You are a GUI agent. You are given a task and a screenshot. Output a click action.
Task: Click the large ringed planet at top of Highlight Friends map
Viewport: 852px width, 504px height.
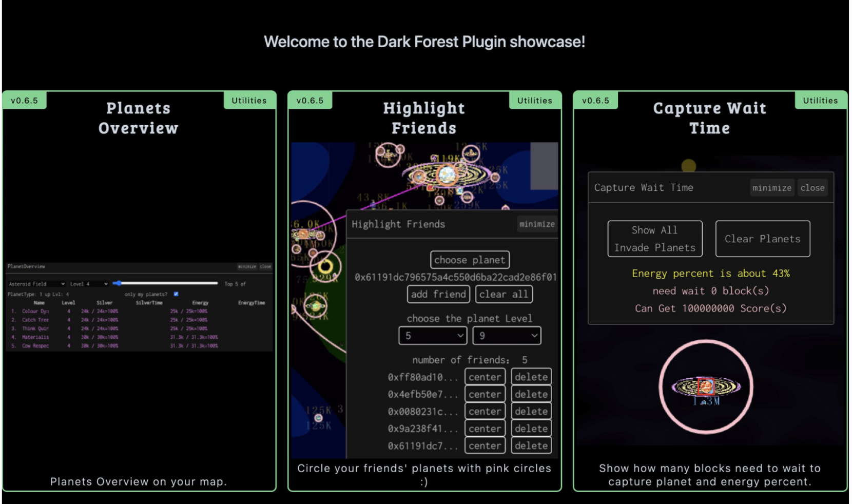click(x=447, y=175)
